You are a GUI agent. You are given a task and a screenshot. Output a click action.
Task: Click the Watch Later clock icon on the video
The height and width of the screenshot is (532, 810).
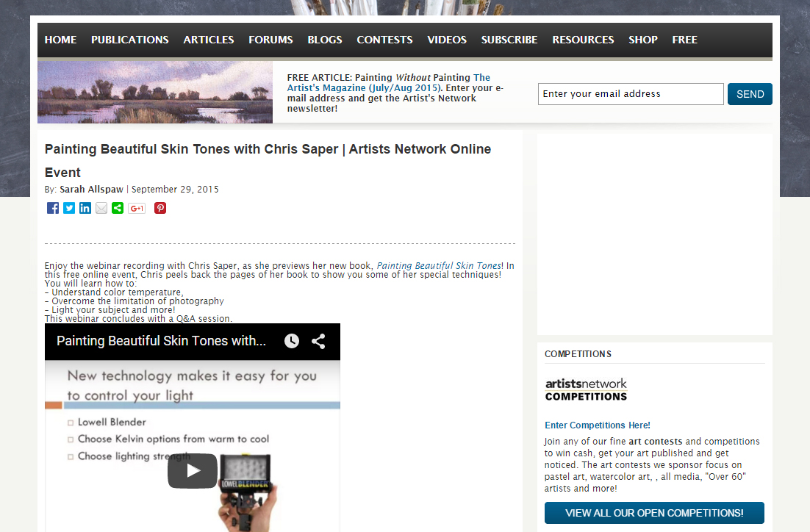tap(292, 341)
